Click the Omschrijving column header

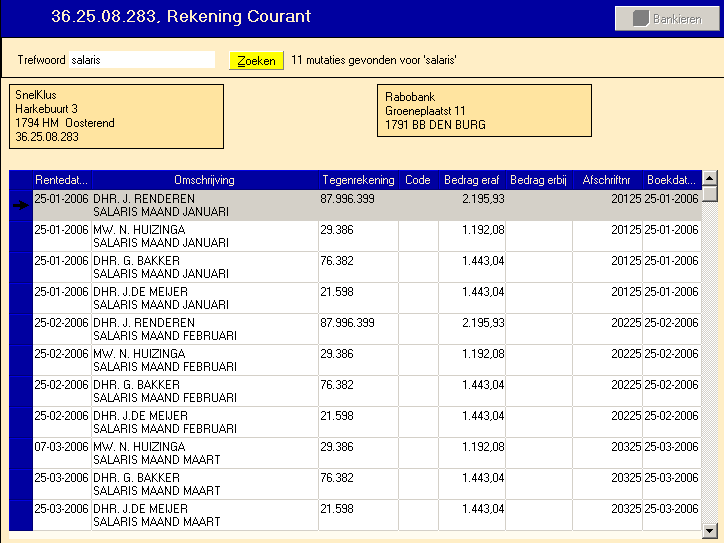coord(205,180)
